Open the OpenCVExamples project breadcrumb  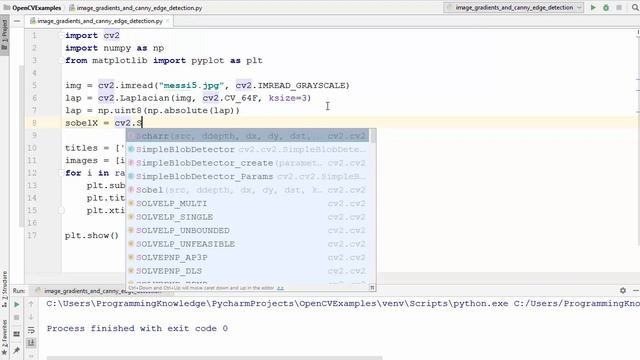[x=32, y=7]
